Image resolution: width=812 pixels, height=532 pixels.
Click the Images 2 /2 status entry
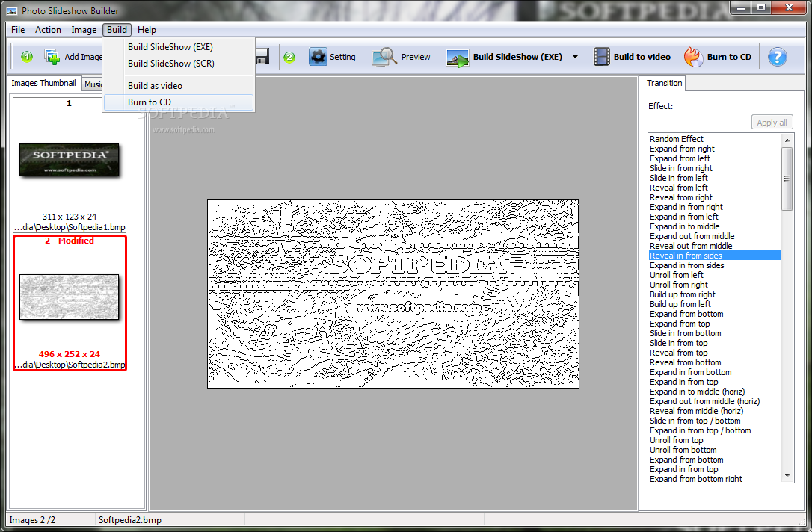click(x=32, y=520)
